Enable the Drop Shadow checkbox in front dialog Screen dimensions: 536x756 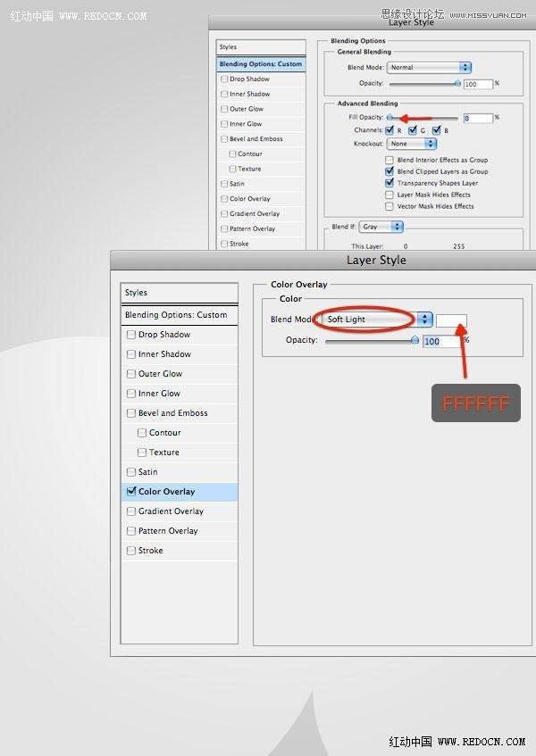(131, 335)
